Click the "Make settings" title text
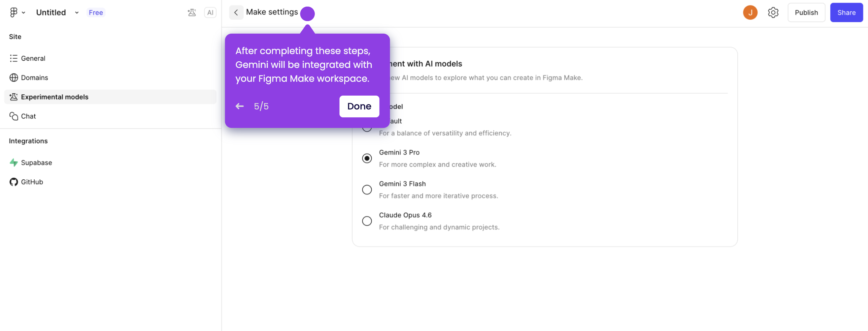Viewport: 868px width, 331px height. [272, 12]
